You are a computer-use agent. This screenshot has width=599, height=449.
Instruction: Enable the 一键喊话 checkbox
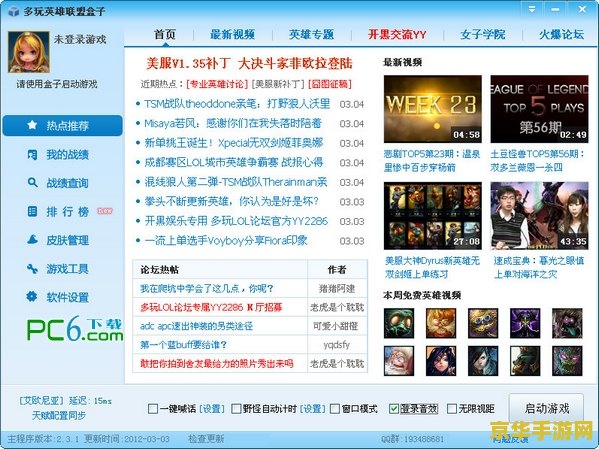153,409
